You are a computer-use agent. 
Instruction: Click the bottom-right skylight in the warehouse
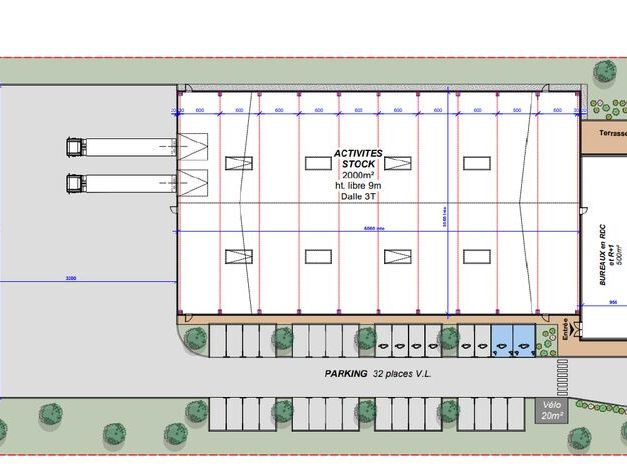476,256
